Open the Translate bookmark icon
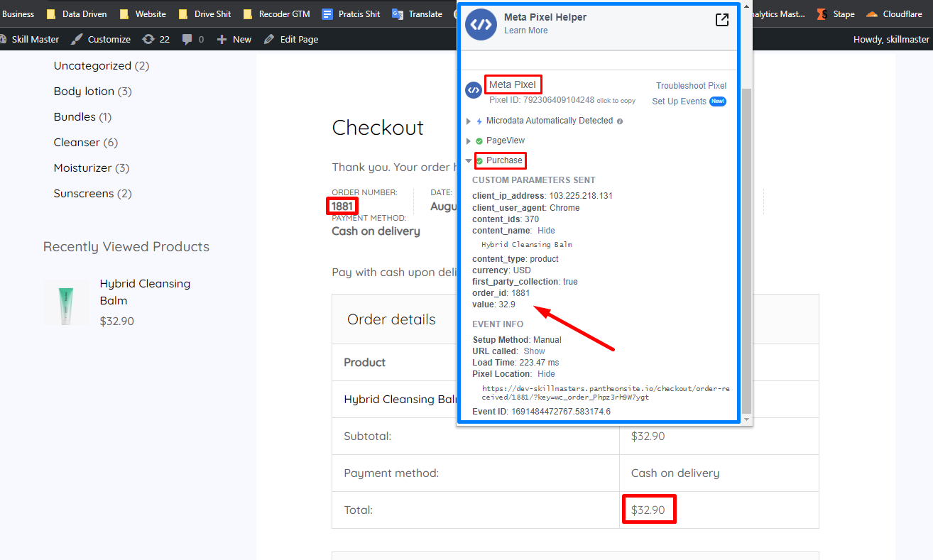The height and width of the screenshot is (560, 933). pyautogui.click(x=398, y=13)
